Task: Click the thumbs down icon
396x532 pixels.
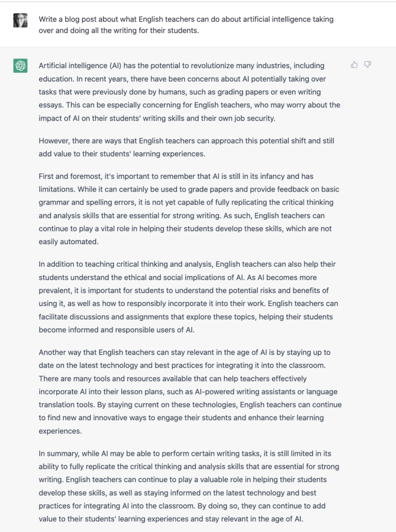Action: coord(368,65)
